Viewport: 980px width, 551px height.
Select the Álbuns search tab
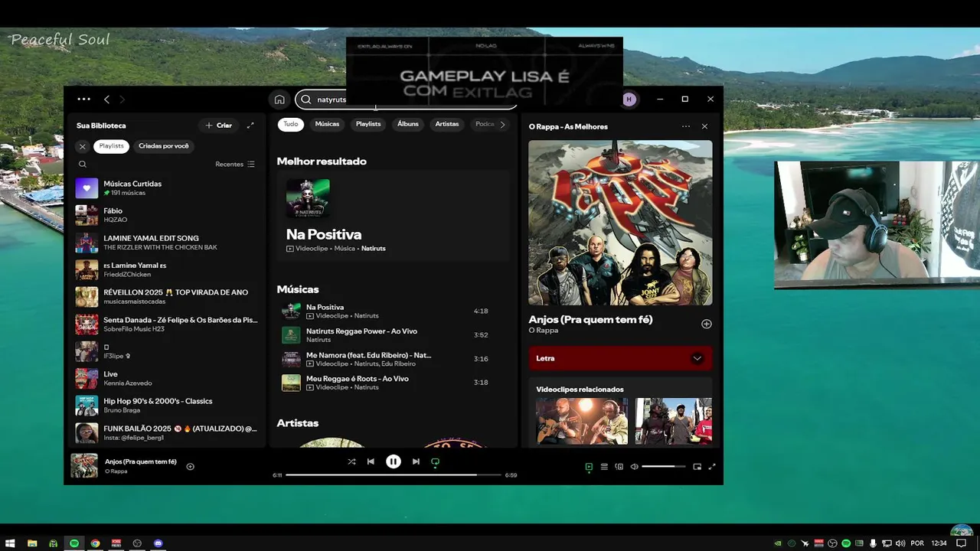[408, 124]
